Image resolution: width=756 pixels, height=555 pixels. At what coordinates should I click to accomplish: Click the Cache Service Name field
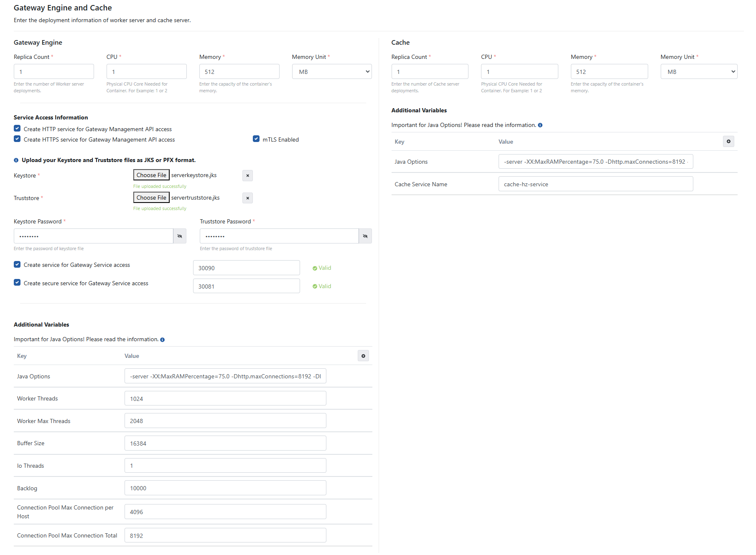[x=595, y=184]
